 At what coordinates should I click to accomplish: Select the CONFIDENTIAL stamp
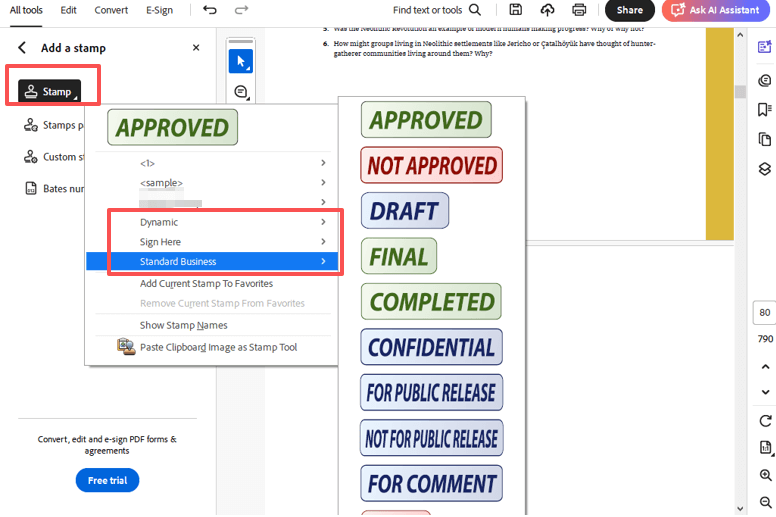[x=432, y=347]
